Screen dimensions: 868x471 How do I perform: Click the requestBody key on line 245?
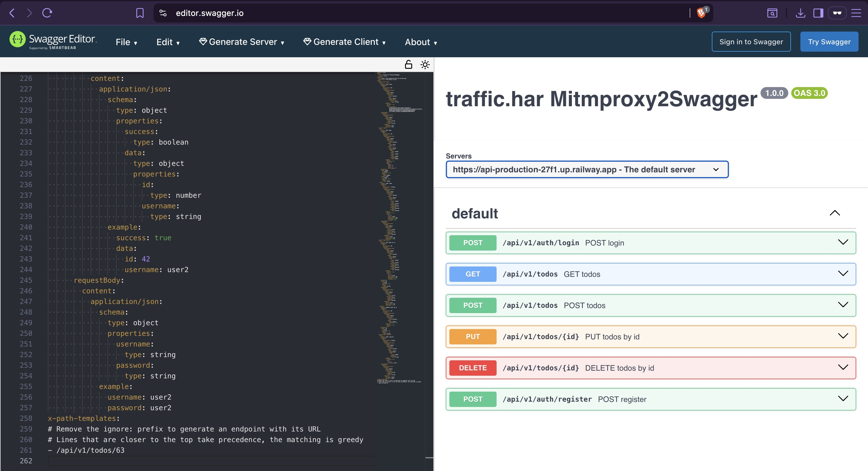pyautogui.click(x=97, y=280)
